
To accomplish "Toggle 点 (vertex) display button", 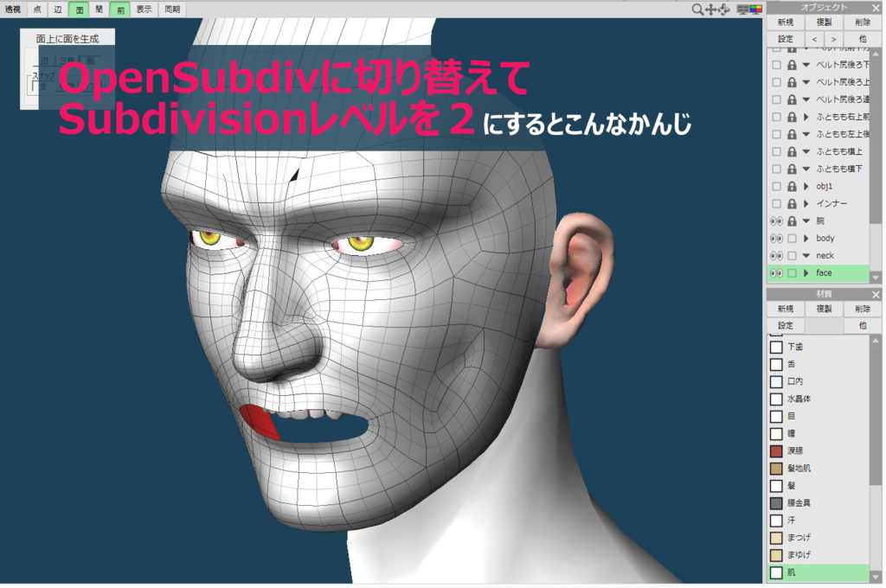I will tap(37, 10).
